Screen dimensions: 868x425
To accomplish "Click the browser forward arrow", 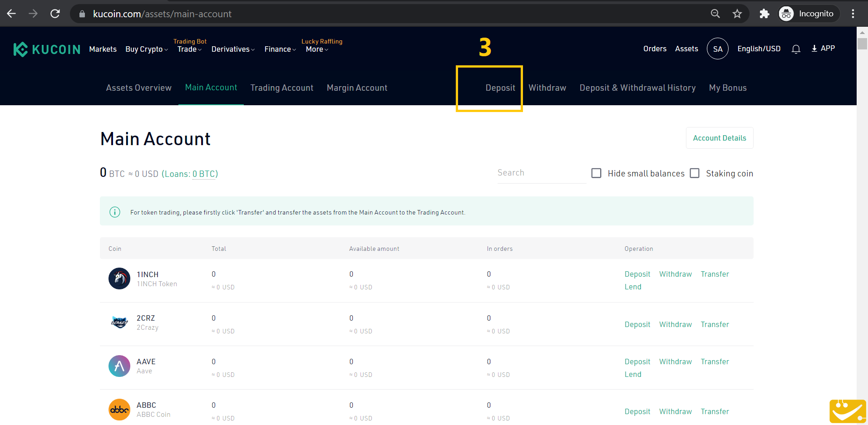I will [33, 14].
